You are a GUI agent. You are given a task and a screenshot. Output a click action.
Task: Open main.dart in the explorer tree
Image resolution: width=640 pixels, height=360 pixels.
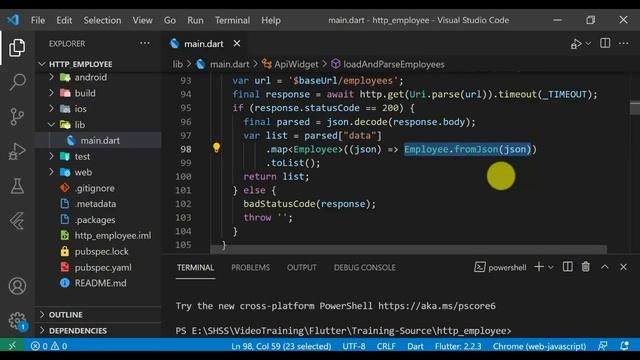pos(100,140)
